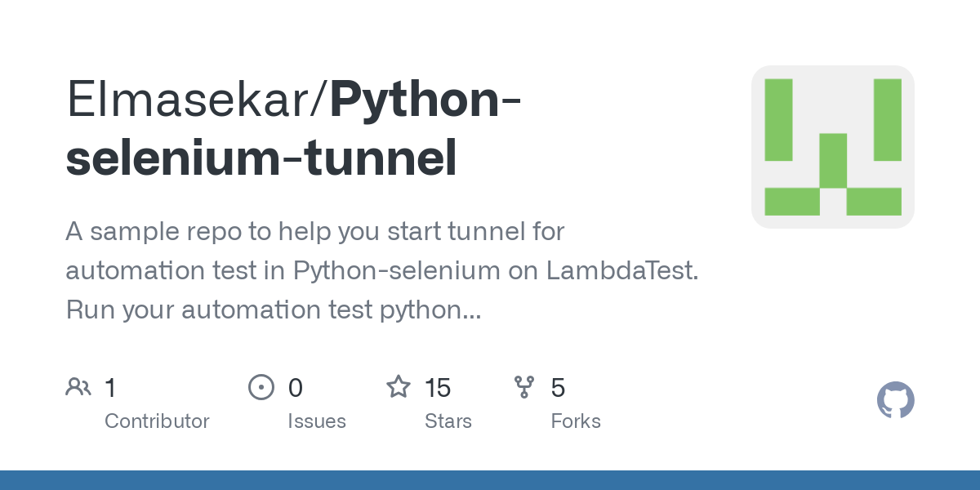980x490 pixels.
Task: Select the Stars label
Action: tap(448, 421)
